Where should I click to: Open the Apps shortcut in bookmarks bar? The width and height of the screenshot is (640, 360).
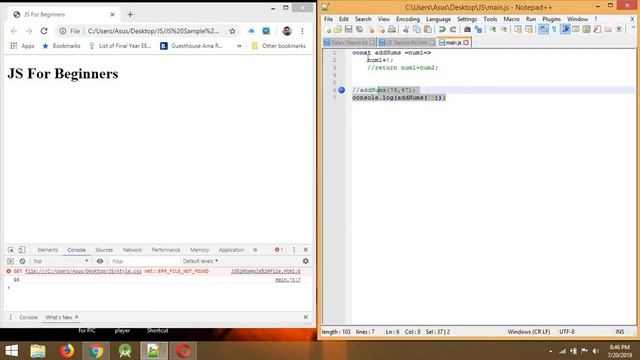22,46
